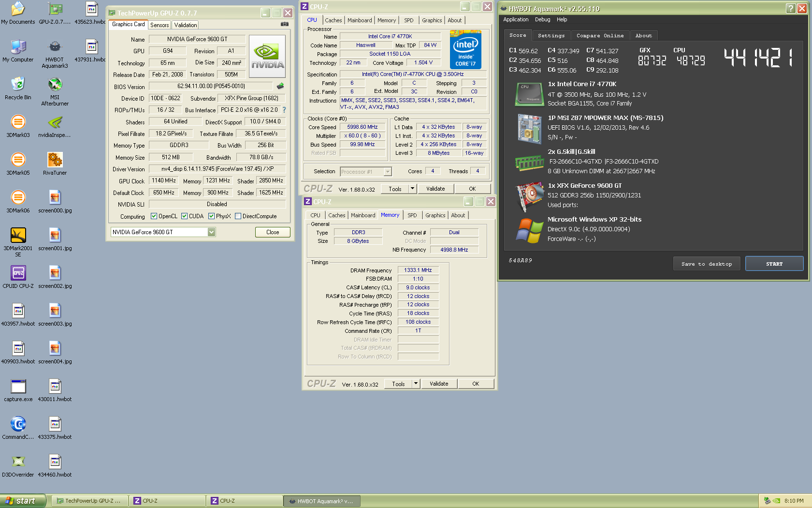Toggle DirectCompute checkbox in GPU-Z
812x508 pixels.
pyautogui.click(x=238, y=216)
